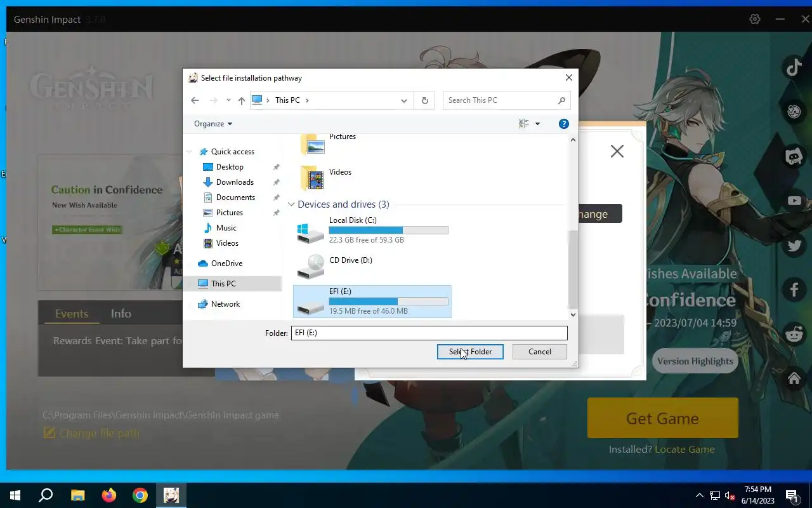The height and width of the screenshot is (508, 812).
Task: Select Local Disk (C:) drive
Action: coord(372,230)
